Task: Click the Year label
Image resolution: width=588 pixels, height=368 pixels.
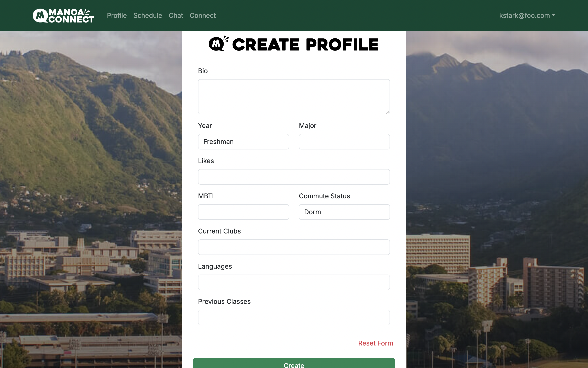Action: [205, 126]
